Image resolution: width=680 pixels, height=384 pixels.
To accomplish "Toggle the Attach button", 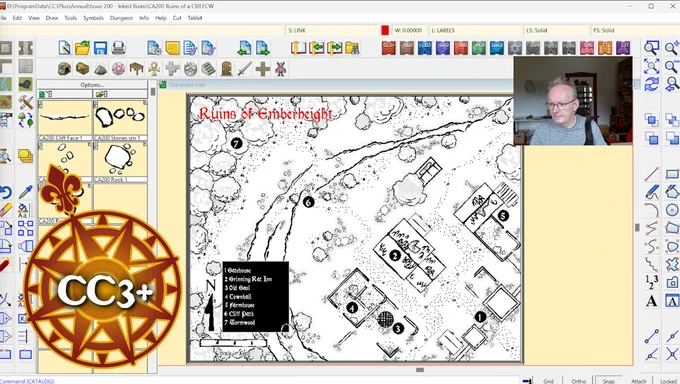I will [x=638, y=381].
